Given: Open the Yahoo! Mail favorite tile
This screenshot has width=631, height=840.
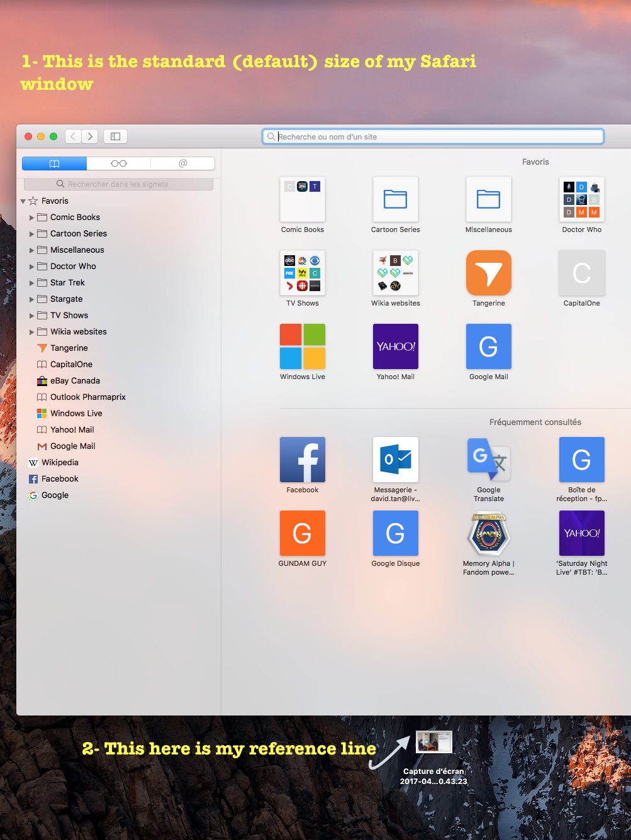Looking at the screenshot, I should [x=396, y=346].
